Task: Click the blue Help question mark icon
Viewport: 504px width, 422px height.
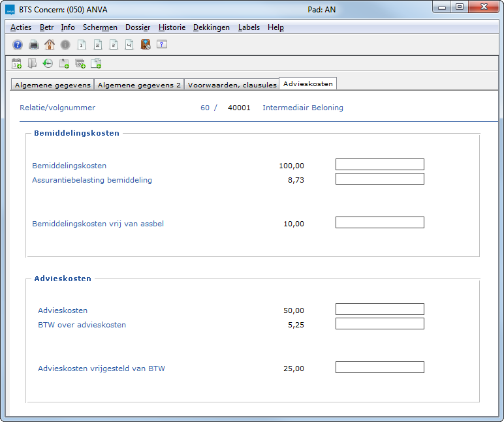Action: (x=18, y=44)
